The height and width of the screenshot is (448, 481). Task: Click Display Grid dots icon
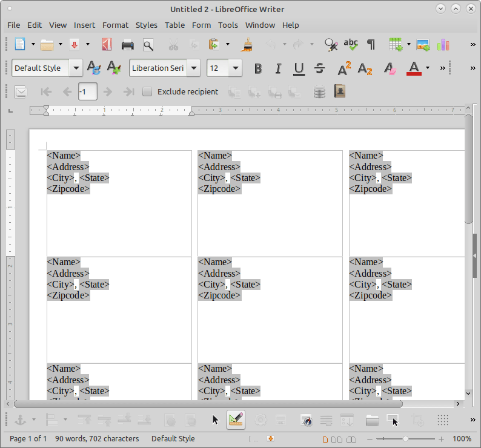(443, 420)
